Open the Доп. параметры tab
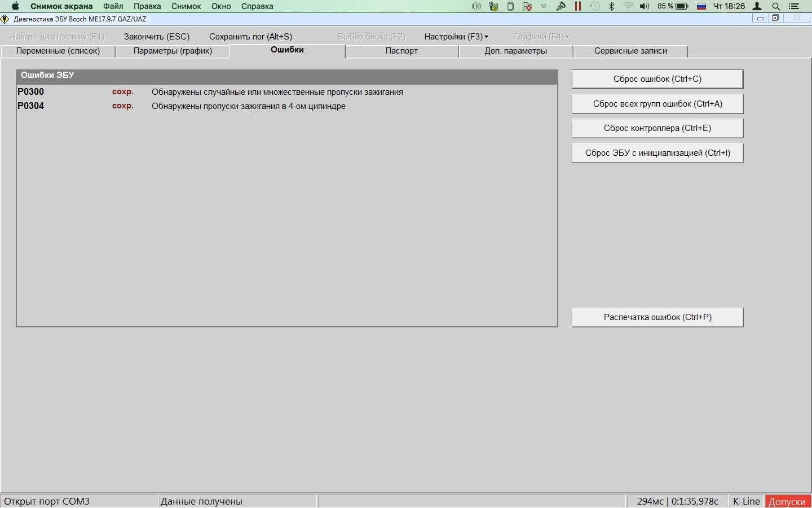Screen dimensions: 812x508 point(515,51)
